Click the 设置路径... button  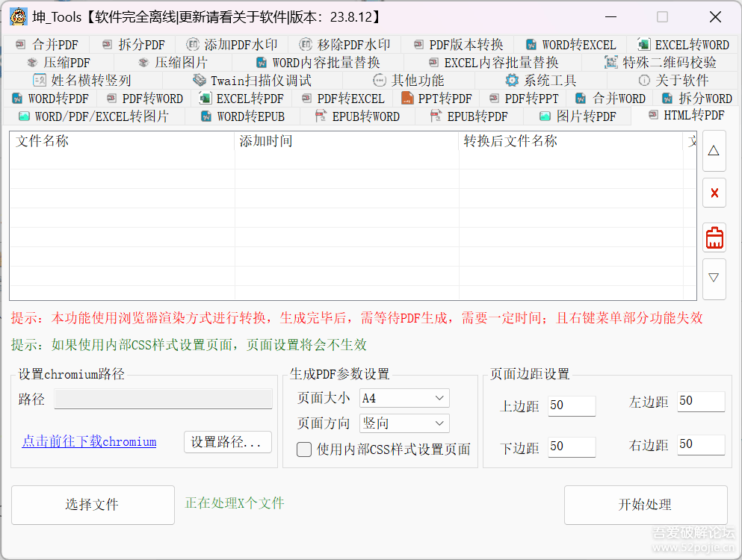tap(228, 442)
